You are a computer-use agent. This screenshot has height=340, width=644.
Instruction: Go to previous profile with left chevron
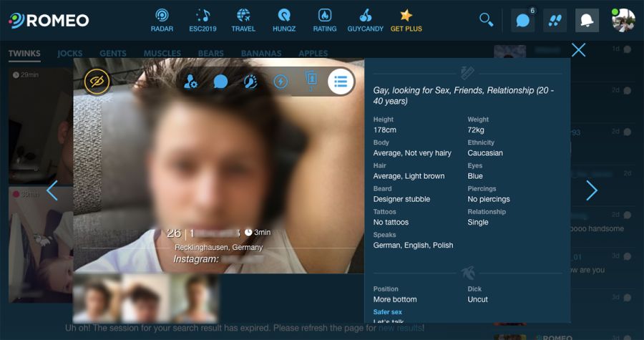52,190
